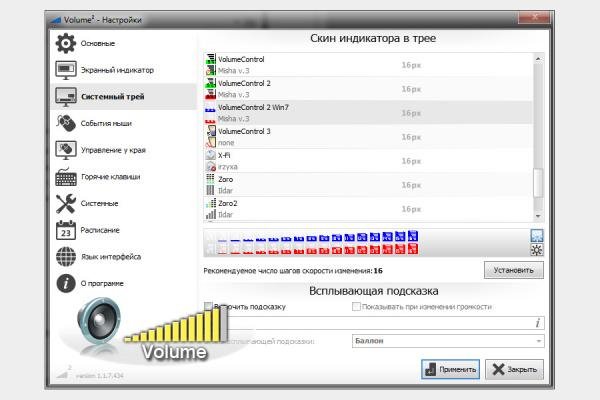Open the Язык интерфейса section label

[x=111, y=256]
